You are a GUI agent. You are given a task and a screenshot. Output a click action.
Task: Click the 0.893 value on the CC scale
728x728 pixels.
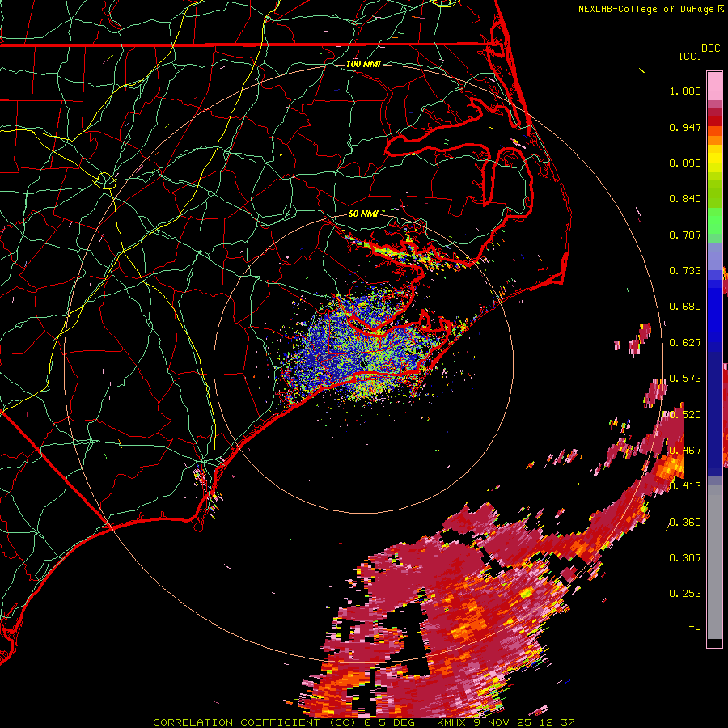(x=685, y=163)
